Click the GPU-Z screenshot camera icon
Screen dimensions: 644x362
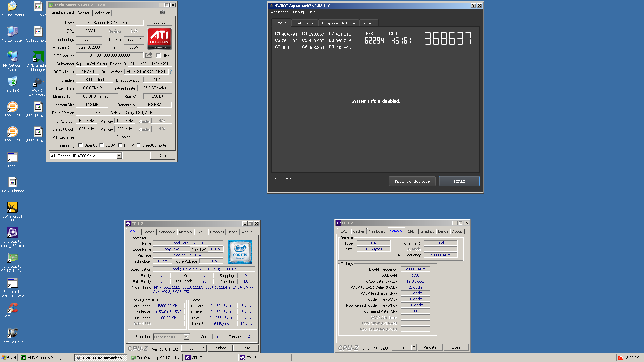coord(163,12)
